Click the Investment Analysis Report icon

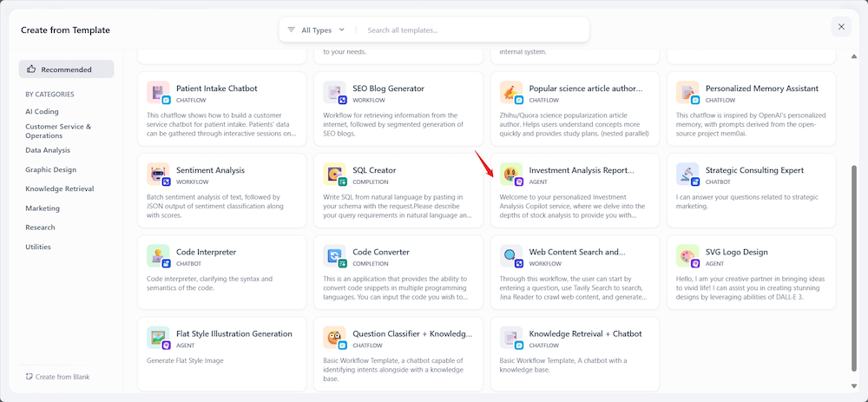(510, 174)
